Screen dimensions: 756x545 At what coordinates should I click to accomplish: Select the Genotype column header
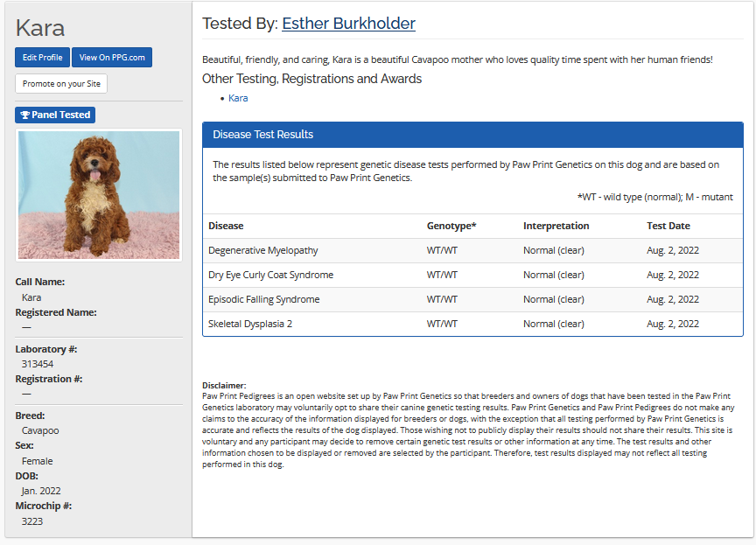click(x=451, y=226)
